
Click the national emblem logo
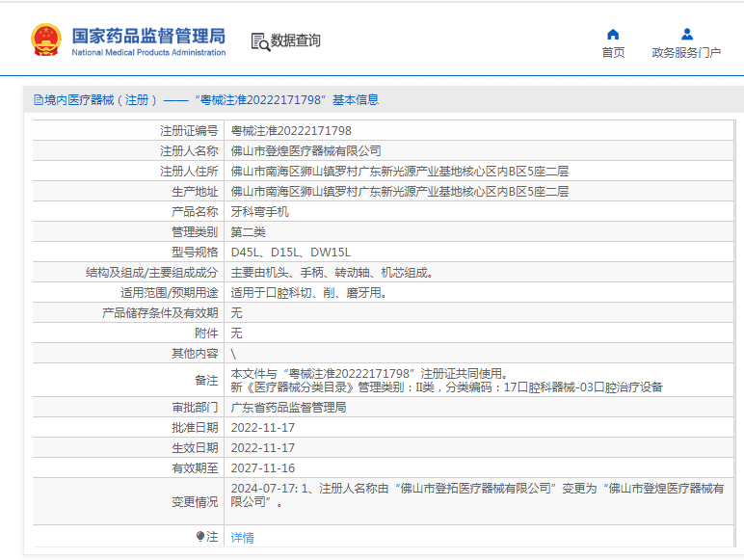(46, 40)
